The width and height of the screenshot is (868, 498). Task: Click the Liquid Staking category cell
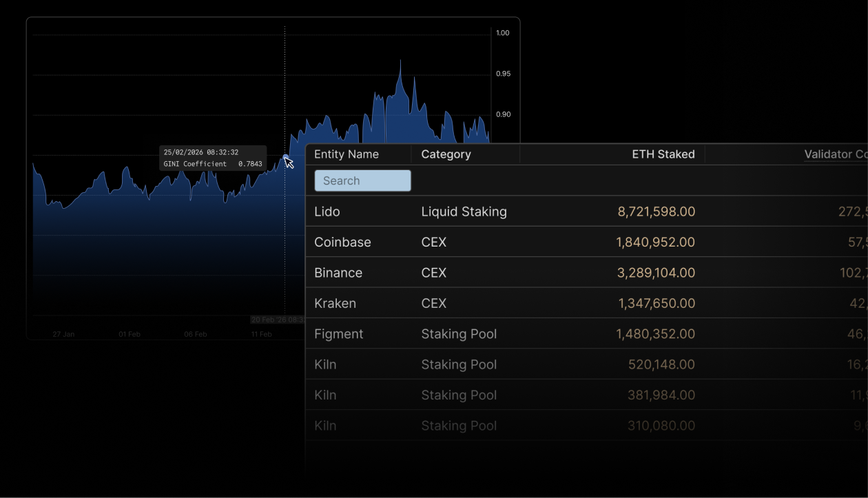(x=464, y=211)
